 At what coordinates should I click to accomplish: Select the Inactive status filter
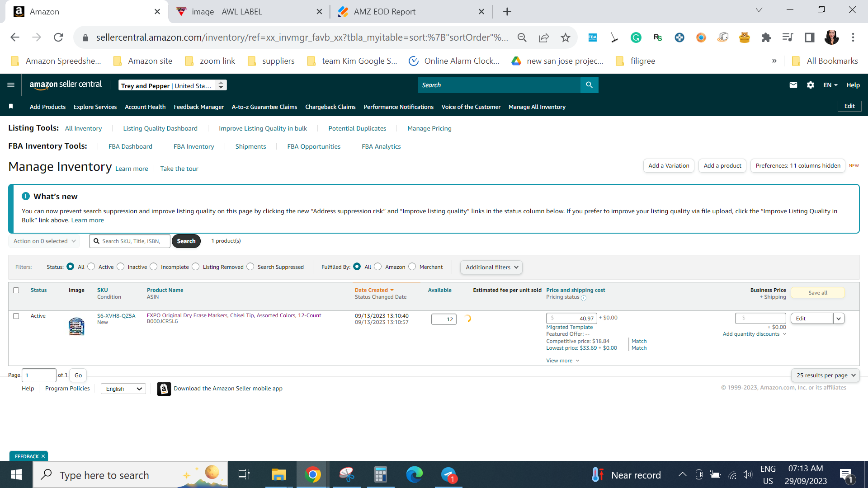point(121,267)
